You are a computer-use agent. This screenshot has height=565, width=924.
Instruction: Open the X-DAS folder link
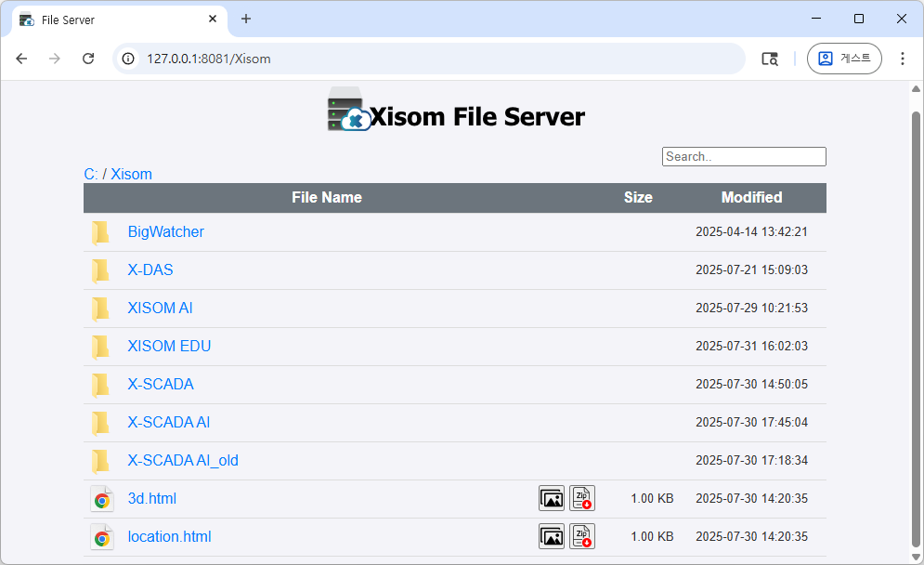(x=150, y=270)
